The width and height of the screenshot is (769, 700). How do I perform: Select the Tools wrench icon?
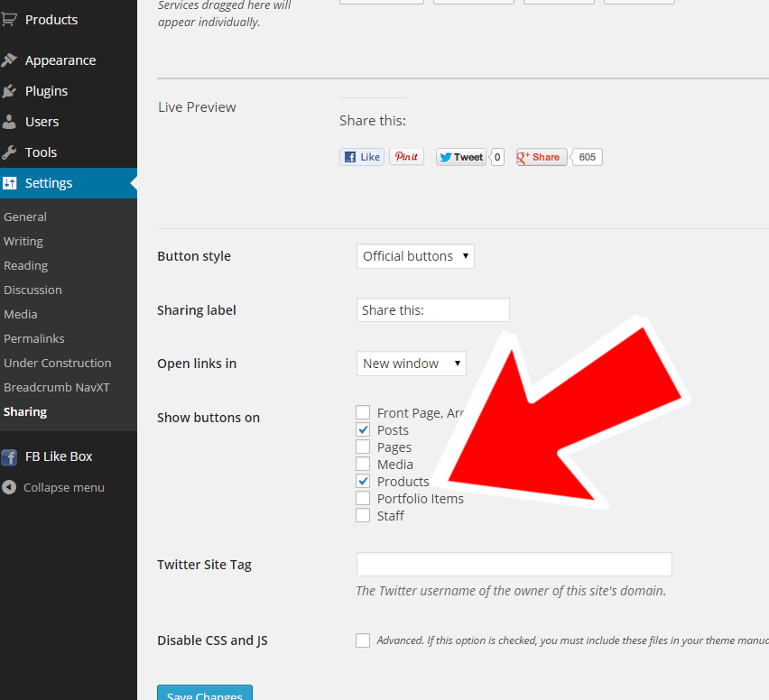tap(11, 152)
